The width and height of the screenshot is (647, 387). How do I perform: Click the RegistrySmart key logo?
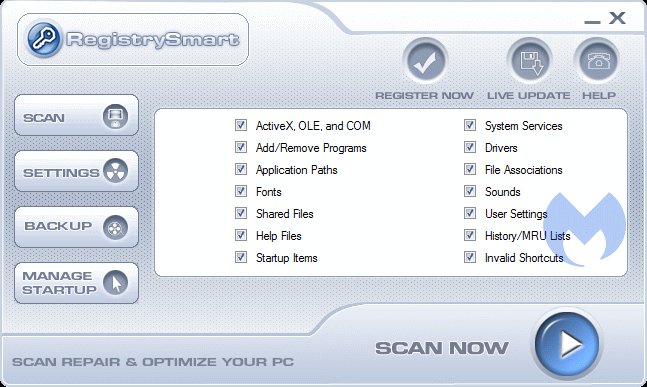coord(43,39)
